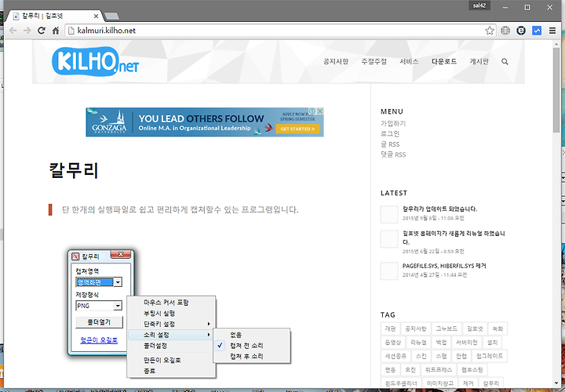Click 폴더열기 button in the 칼무리 image
Viewport: 565px width, 392px height.
99,322
